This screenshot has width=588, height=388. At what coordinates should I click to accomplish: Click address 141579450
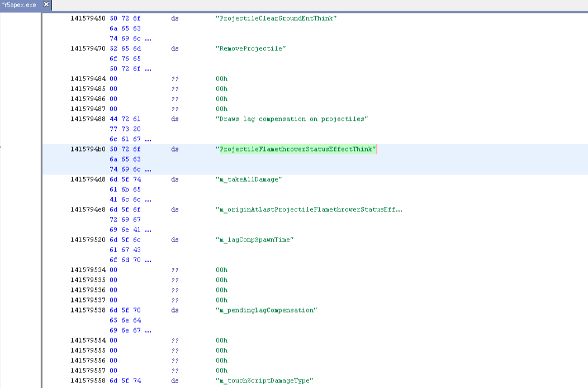88,18
